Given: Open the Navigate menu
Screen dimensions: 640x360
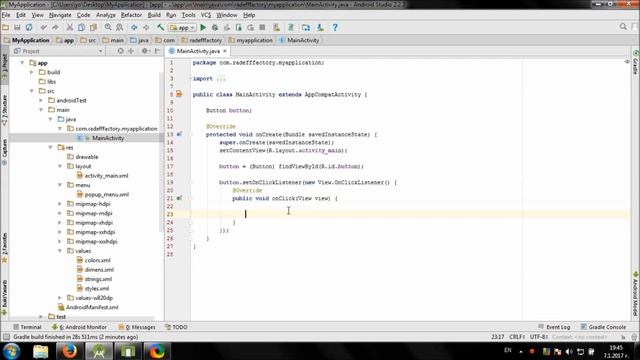Looking at the screenshot, I should click(60, 15).
